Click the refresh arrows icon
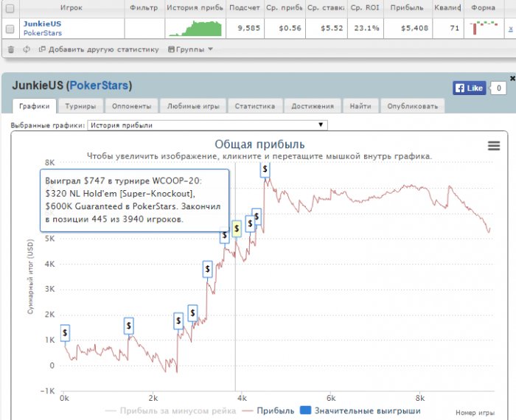The image size is (516, 420). point(27,49)
